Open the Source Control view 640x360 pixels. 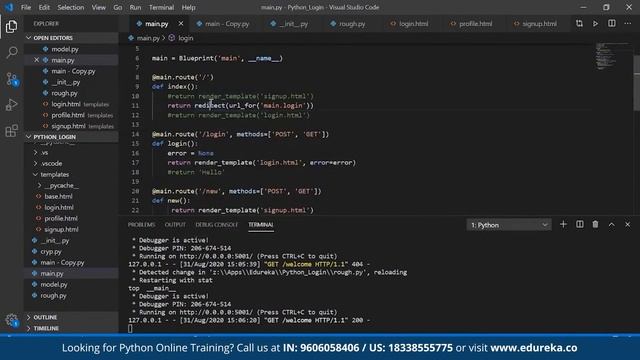click(11, 79)
